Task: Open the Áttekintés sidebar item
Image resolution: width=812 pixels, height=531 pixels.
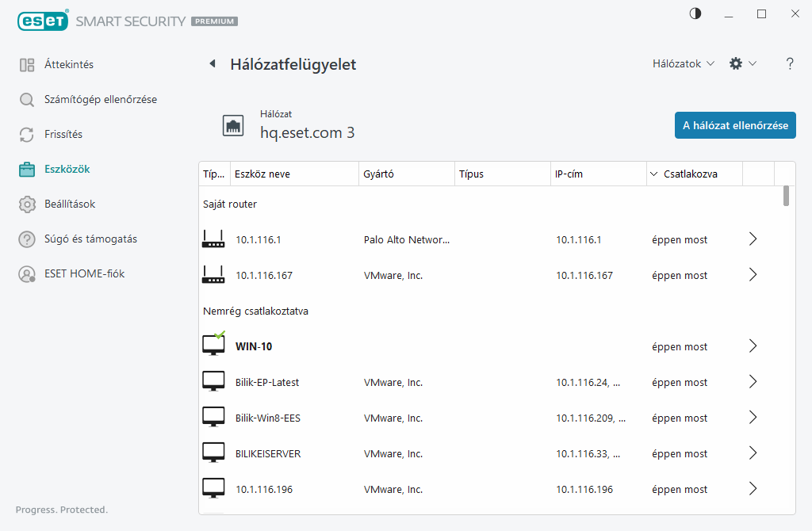Action: tap(68, 64)
